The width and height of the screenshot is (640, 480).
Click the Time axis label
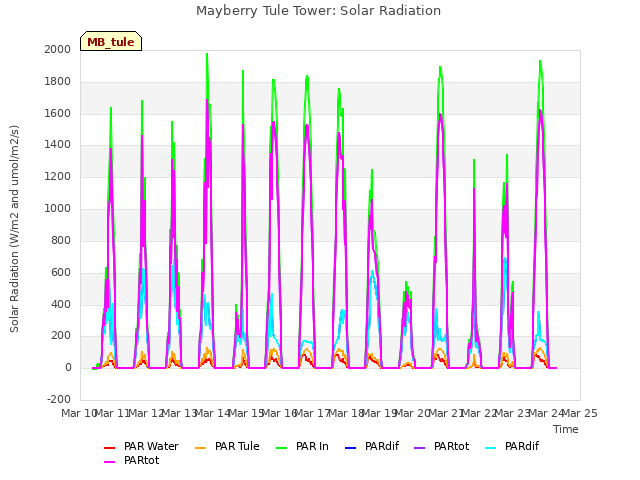pos(566,429)
